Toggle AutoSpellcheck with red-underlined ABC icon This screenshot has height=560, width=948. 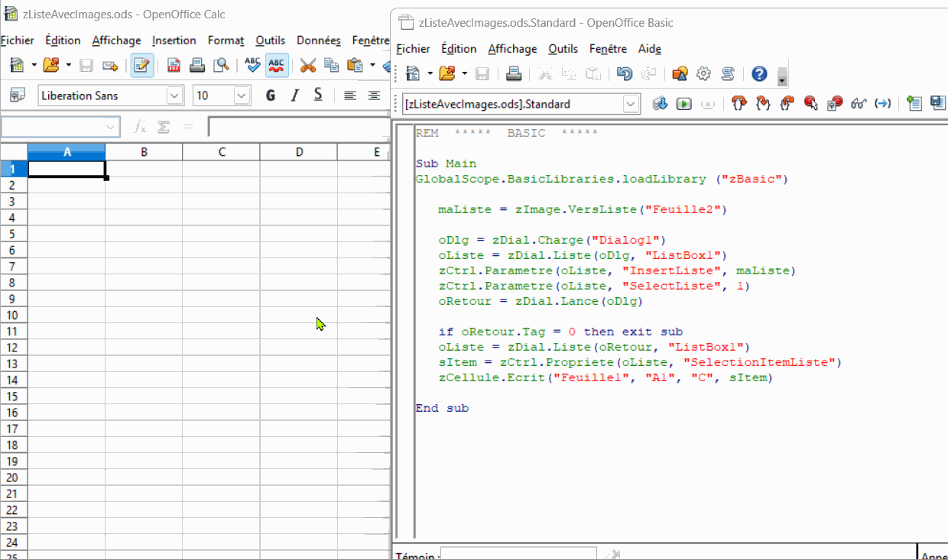click(x=277, y=66)
